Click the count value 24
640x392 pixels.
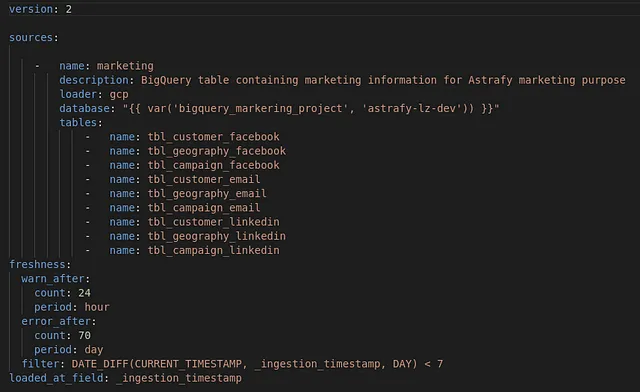[x=84, y=293]
